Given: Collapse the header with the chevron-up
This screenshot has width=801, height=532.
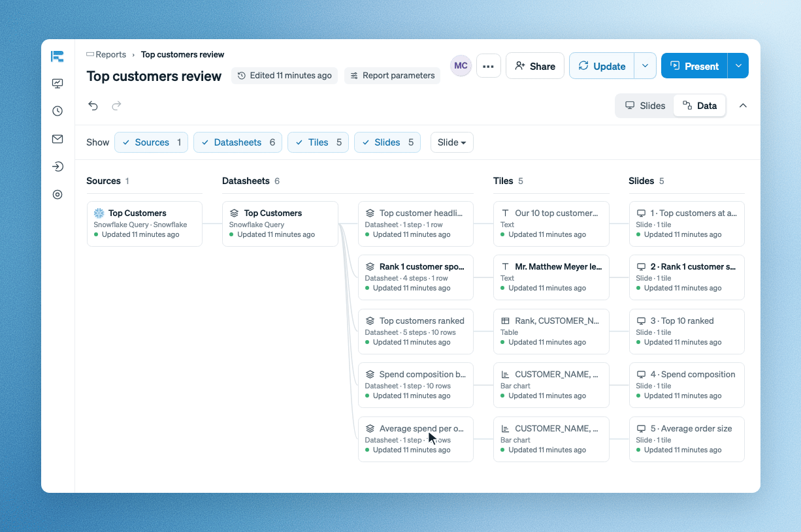Looking at the screenshot, I should coord(743,106).
